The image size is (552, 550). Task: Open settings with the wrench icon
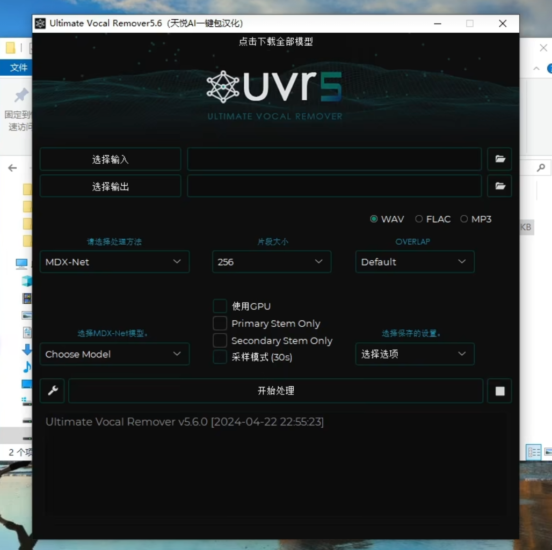[x=52, y=390]
